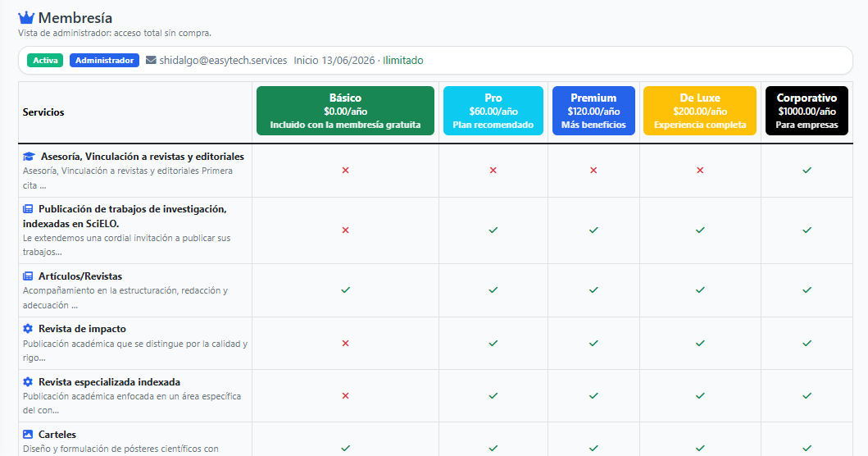868x456 pixels.
Task: Click the checkmark for Revista especializada under Pro
Action: [493, 395]
